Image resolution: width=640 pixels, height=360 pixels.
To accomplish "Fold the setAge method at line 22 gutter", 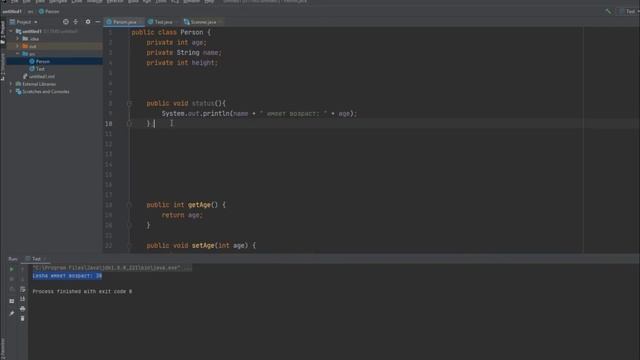I will pyautogui.click(x=129, y=245).
